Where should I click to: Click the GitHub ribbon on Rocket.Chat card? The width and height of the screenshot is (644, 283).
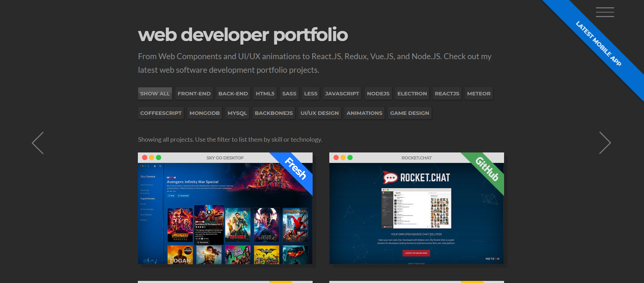pos(487,169)
